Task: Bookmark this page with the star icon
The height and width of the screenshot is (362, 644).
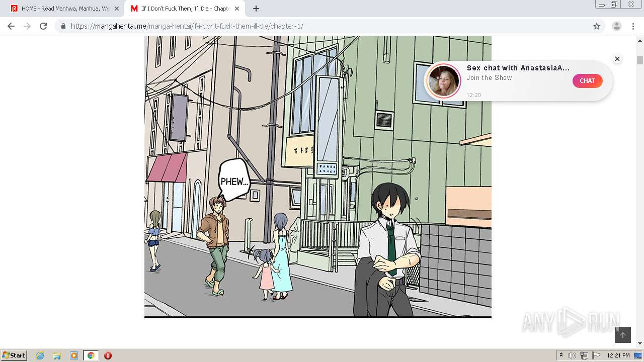Action: click(597, 26)
